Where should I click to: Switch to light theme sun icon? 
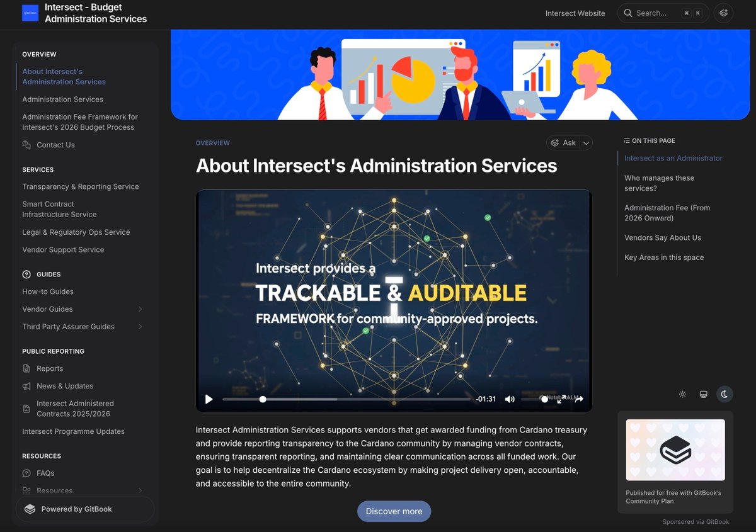coord(682,394)
